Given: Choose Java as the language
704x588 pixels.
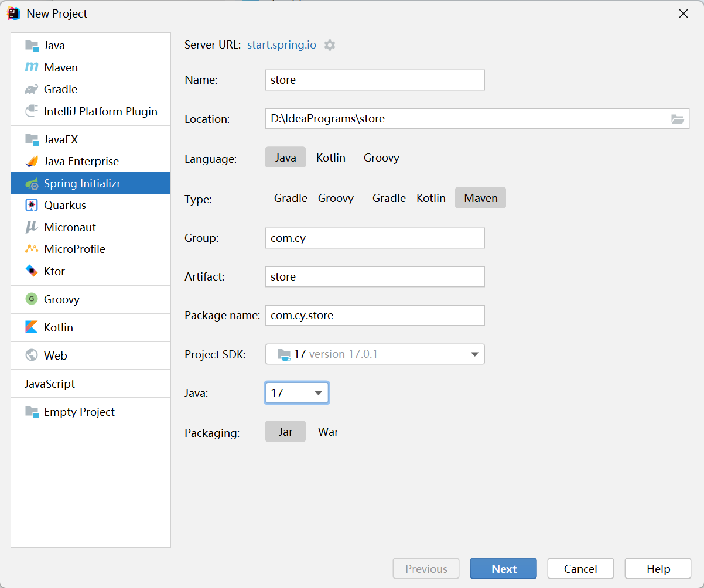Looking at the screenshot, I should tap(286, 158).
